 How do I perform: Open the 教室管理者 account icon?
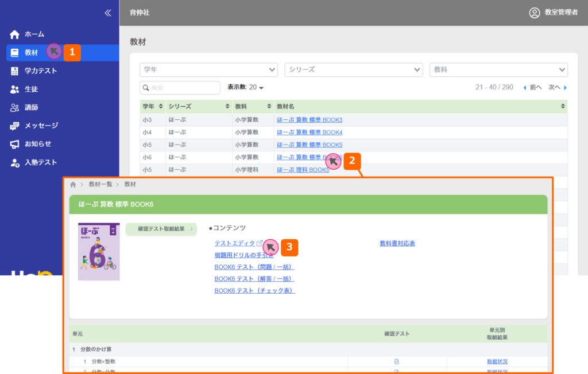pos(535,13)
